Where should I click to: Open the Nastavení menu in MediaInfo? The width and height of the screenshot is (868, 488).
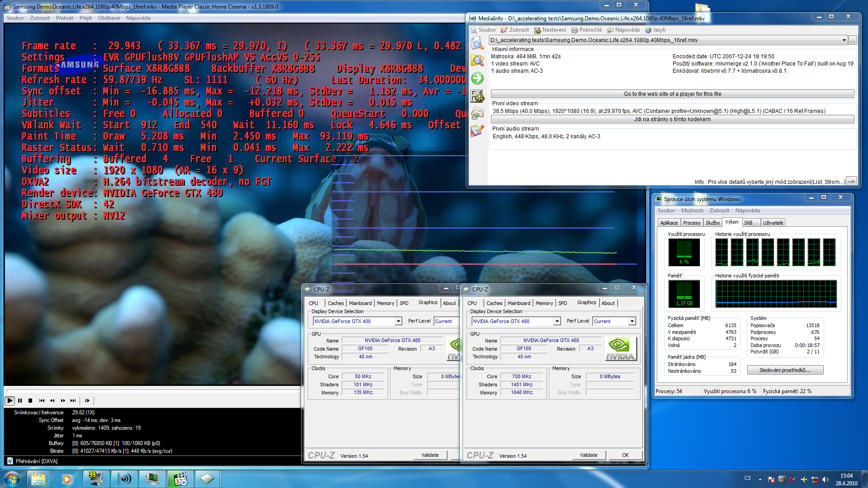[550, 30]
